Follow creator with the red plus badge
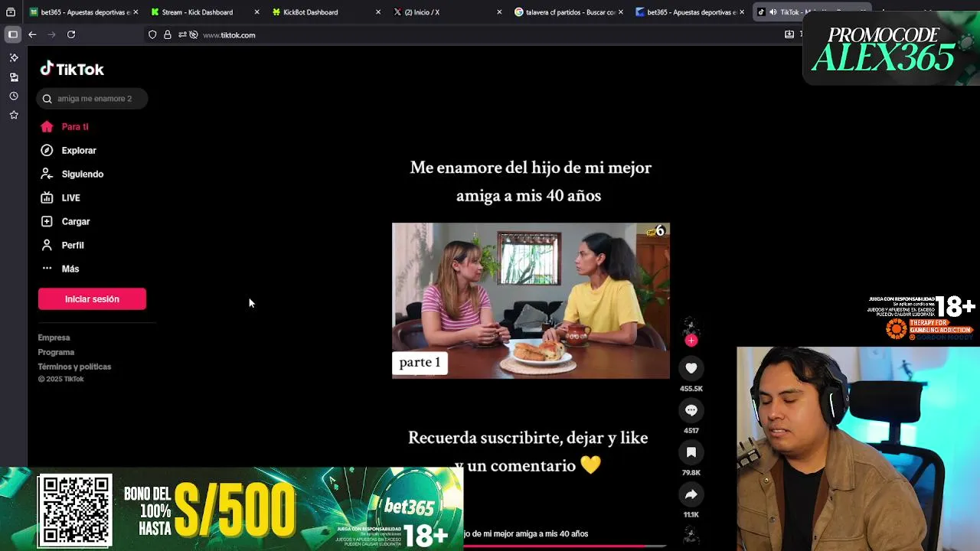The height and width of the screenshot is (551, 980). pos(691,341)
